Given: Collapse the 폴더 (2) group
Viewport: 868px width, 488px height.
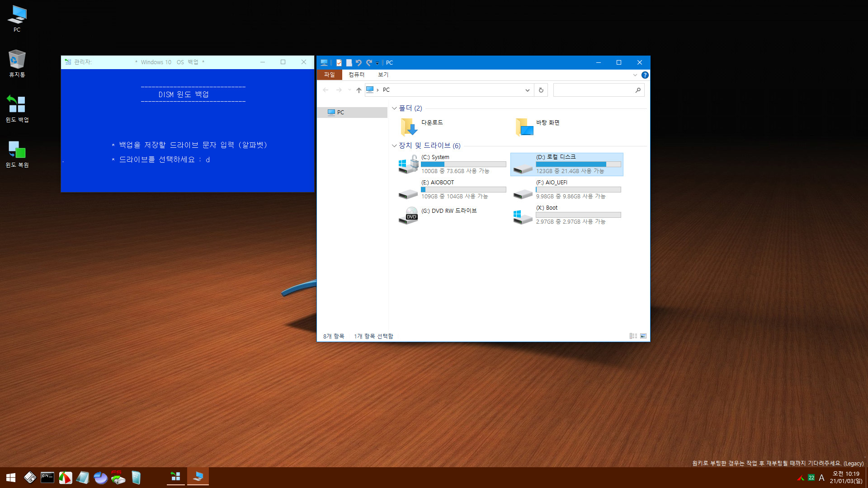Looking at the screenshot, I should [394, 108].
